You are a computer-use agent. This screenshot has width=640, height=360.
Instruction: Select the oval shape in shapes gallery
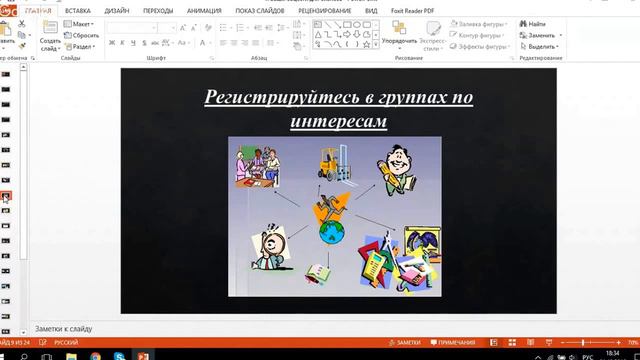[x=357, y=25]
